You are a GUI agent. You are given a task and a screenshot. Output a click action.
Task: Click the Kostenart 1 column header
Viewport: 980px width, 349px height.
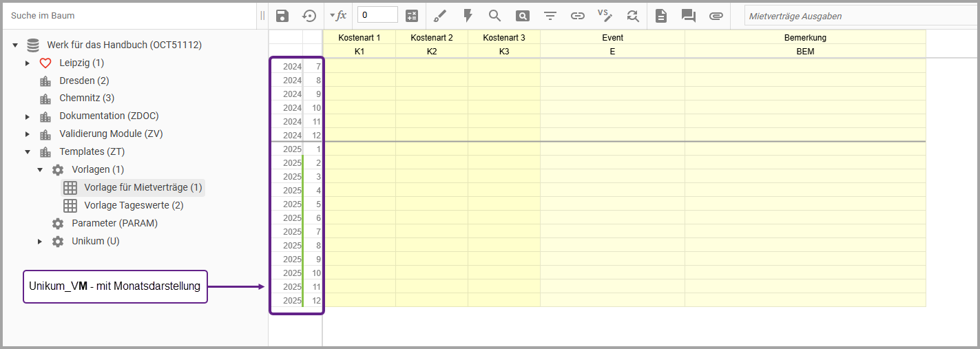(x=359, y=38)
